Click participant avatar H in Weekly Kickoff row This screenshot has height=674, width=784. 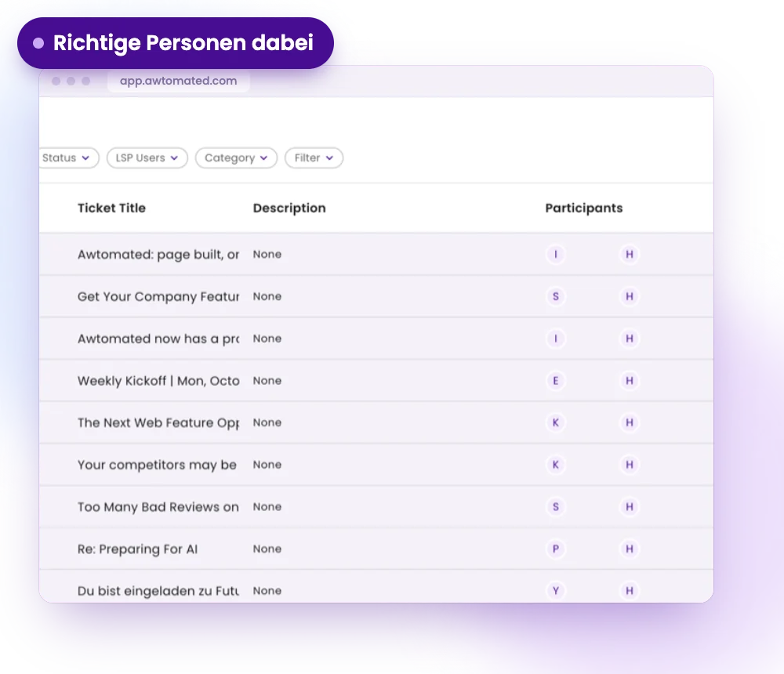(630, 381)
